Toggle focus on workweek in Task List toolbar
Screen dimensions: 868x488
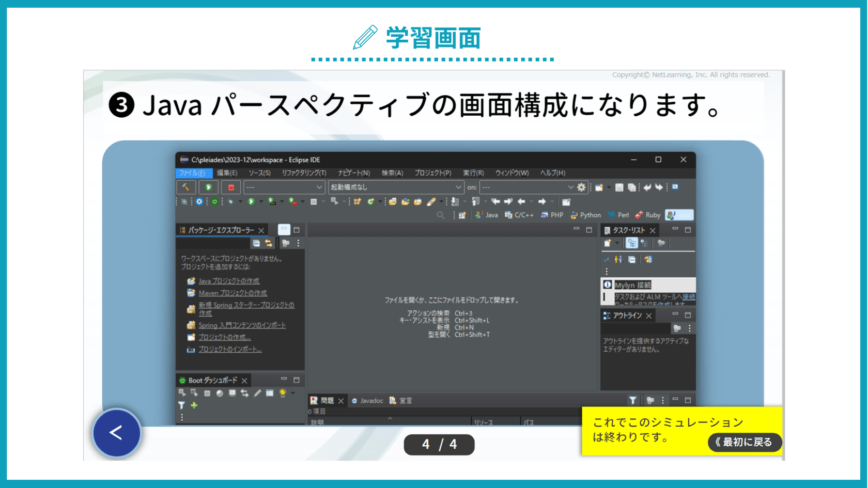click(661, 243)
